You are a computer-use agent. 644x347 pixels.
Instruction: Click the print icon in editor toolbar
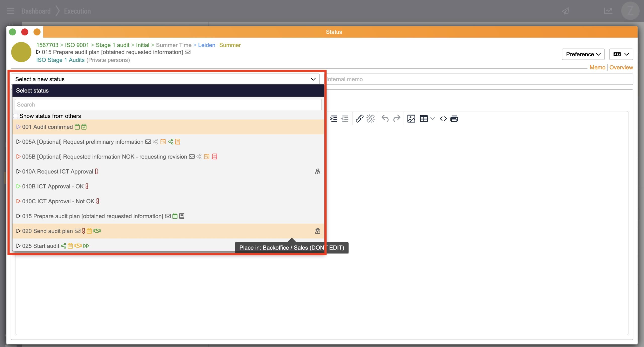tap(454, 119)
